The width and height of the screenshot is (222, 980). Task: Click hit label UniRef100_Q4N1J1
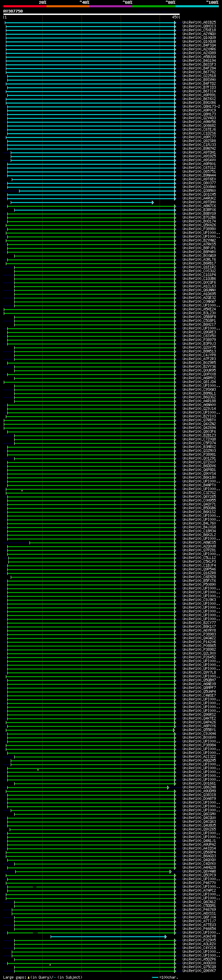tap(199, 841)
